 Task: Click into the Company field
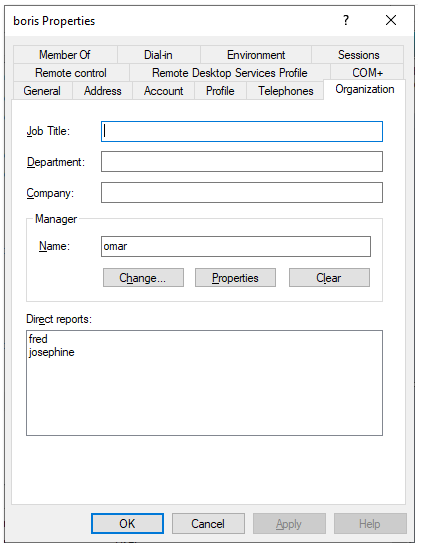(x=242, y=192)
